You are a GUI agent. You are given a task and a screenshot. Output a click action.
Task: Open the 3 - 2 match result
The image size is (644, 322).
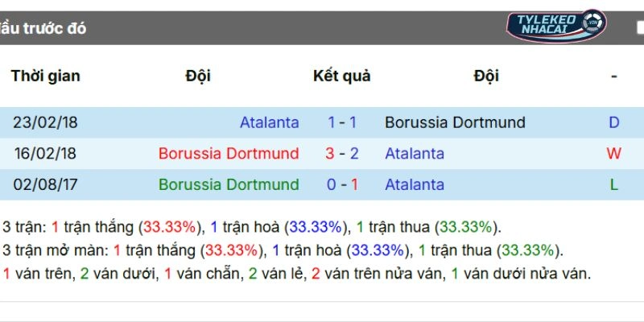[342, 153]
